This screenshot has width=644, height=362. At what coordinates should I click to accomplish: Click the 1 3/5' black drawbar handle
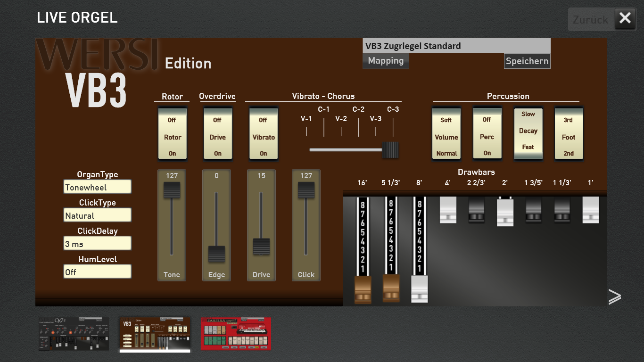pos(534,210)
